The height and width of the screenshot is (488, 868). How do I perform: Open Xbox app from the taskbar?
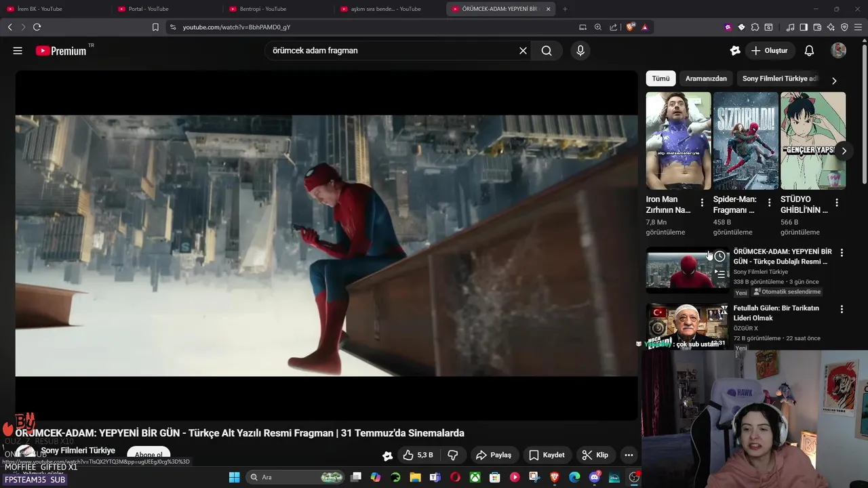pyautogui.click(x=475, y=477)
